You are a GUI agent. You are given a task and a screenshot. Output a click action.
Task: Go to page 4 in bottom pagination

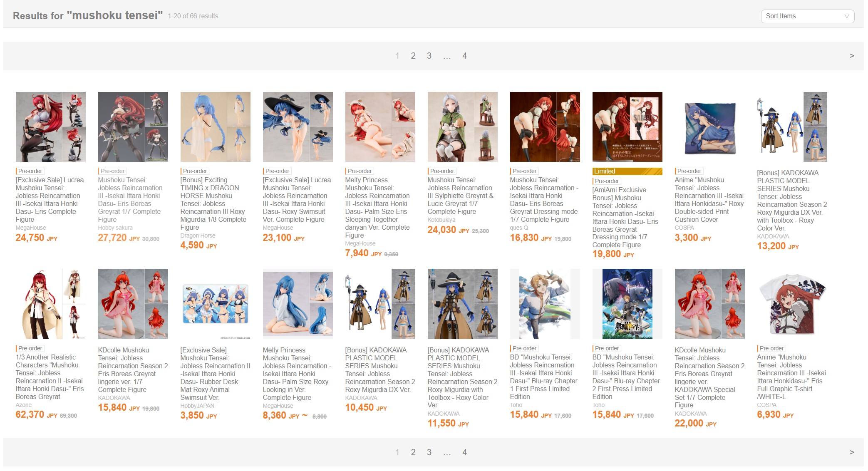tap(464, 452)
